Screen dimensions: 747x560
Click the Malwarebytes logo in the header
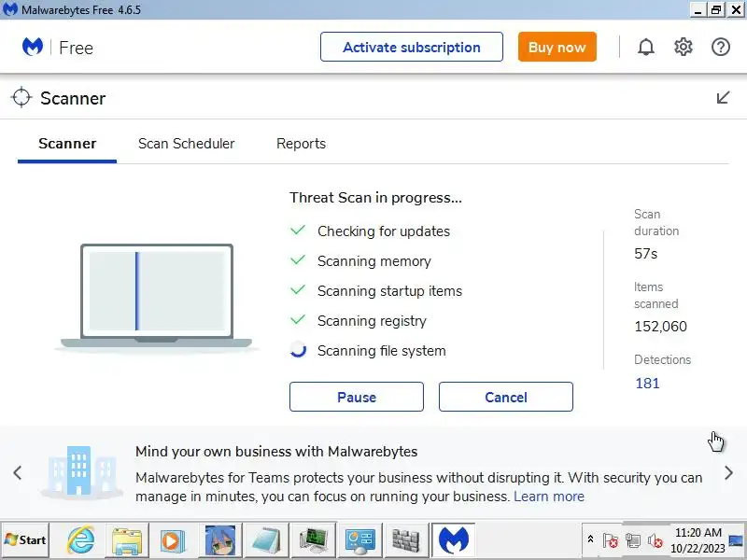(33, 47)
